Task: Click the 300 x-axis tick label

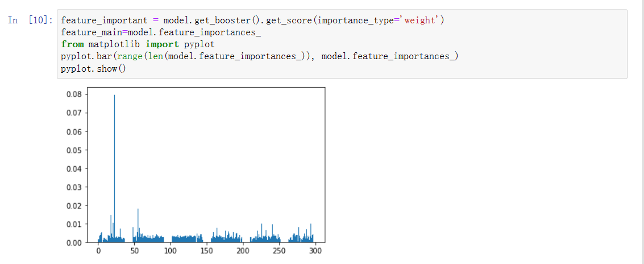Action: [x=315, y=251]
